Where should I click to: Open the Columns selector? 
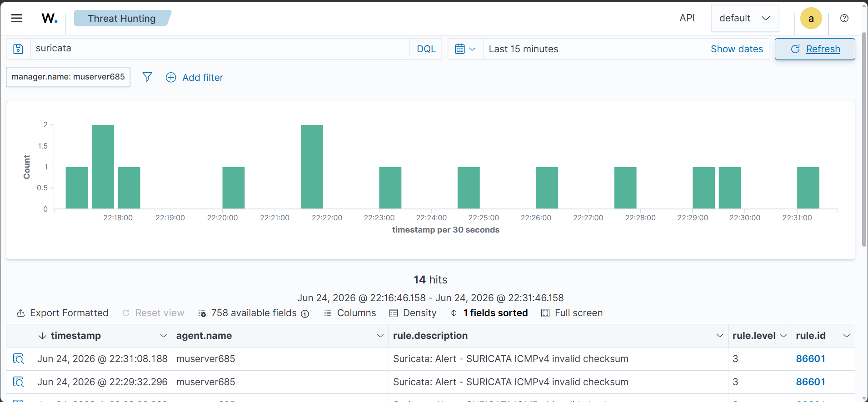[x=350, y=313]
